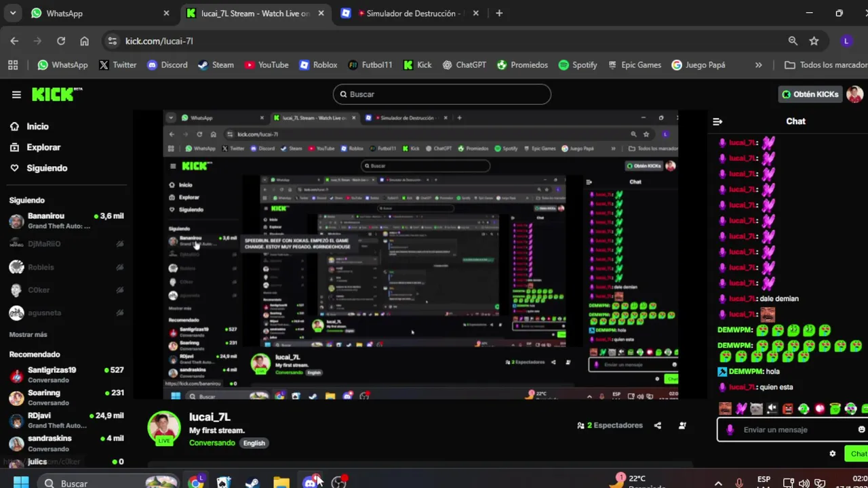Click the 'dale demian' chat message
Image resolution: width=868 pixels, height=488 pixels.
(x=778, y=299)
